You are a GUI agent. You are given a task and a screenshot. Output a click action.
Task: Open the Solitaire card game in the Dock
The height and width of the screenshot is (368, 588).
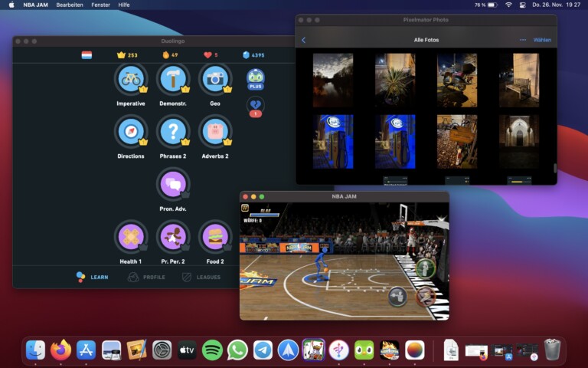[313, 350]
